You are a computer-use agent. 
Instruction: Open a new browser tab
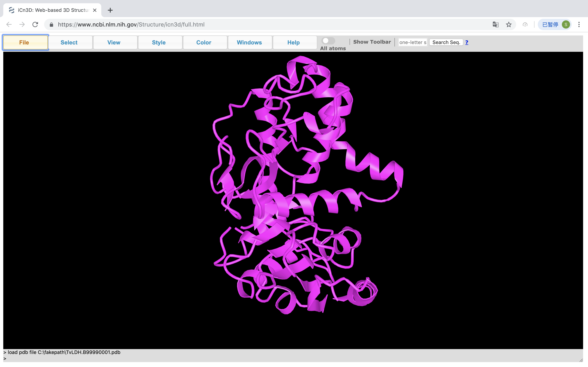point(110,10)
